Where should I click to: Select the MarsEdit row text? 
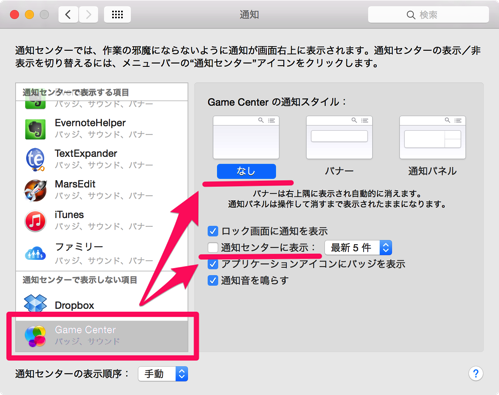click(x=75, y=184)
